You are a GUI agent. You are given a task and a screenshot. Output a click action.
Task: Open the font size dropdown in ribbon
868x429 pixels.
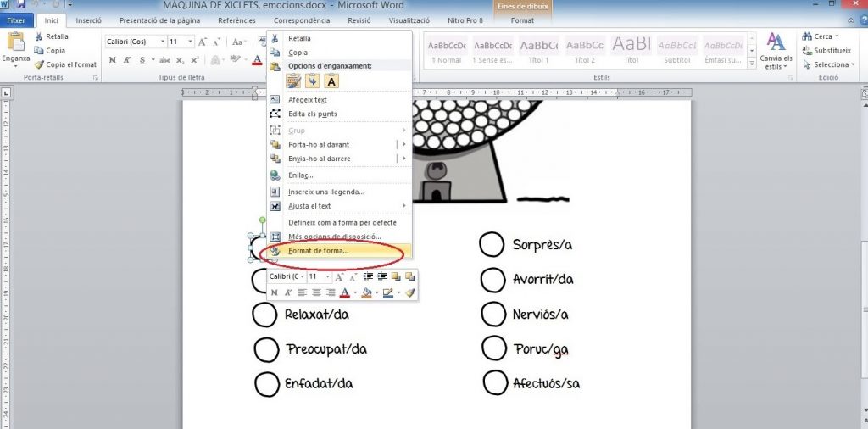(191, 42)
